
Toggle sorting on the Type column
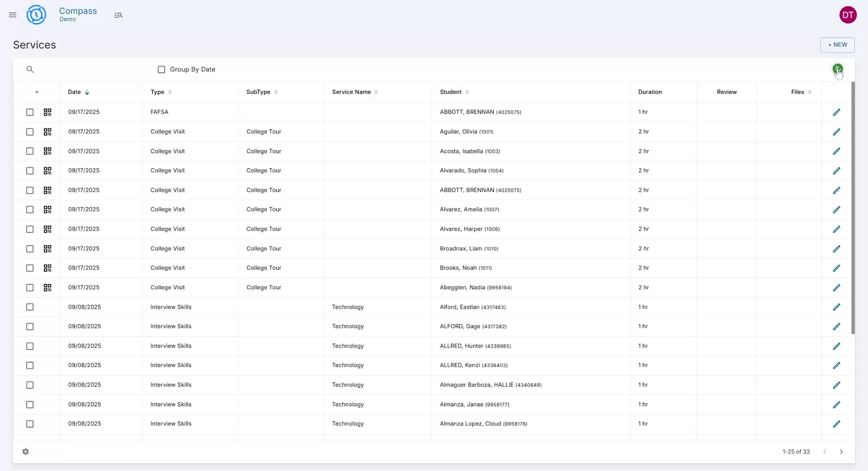click(x=170, y=92)
